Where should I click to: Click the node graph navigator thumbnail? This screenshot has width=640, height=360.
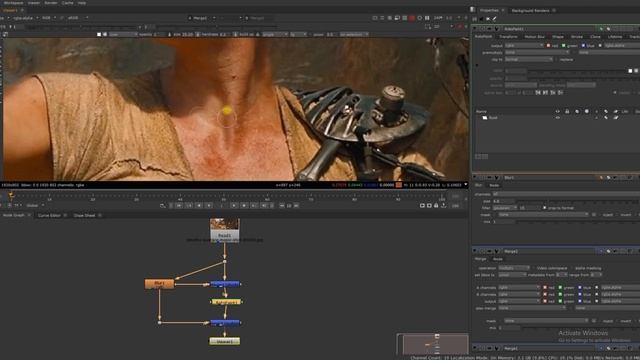pos(432,344)
